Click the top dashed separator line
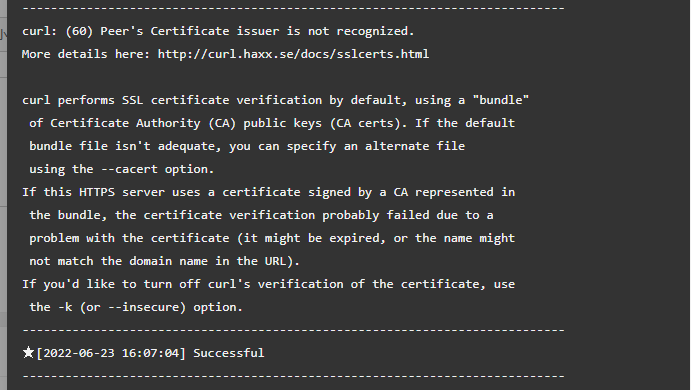691x390 pixels. tap(293, 8)
